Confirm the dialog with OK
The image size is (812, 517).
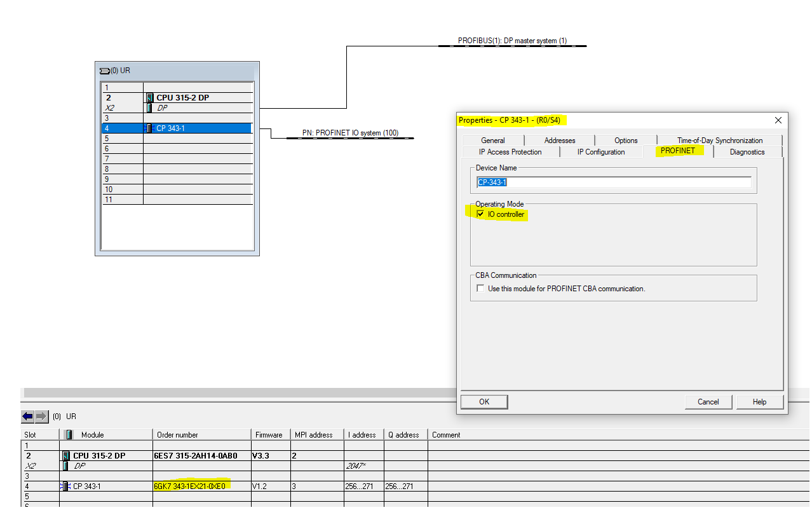point(484,402)
